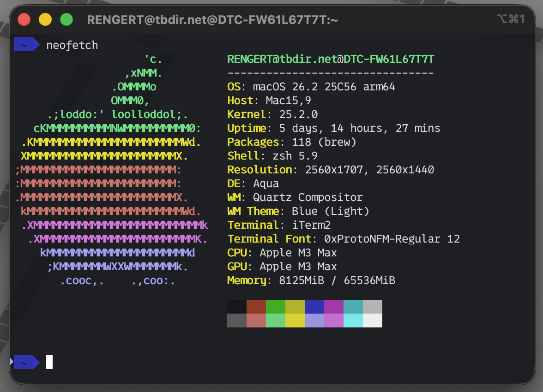Click the ⌥⌘1 shortcut indicator in title bar

(x=511, y=19)
